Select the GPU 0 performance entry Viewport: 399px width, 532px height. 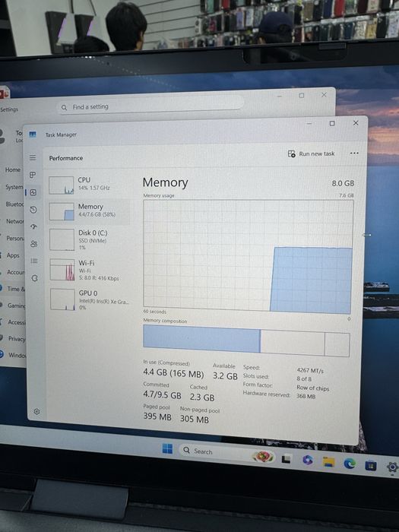tap(90, 299)
